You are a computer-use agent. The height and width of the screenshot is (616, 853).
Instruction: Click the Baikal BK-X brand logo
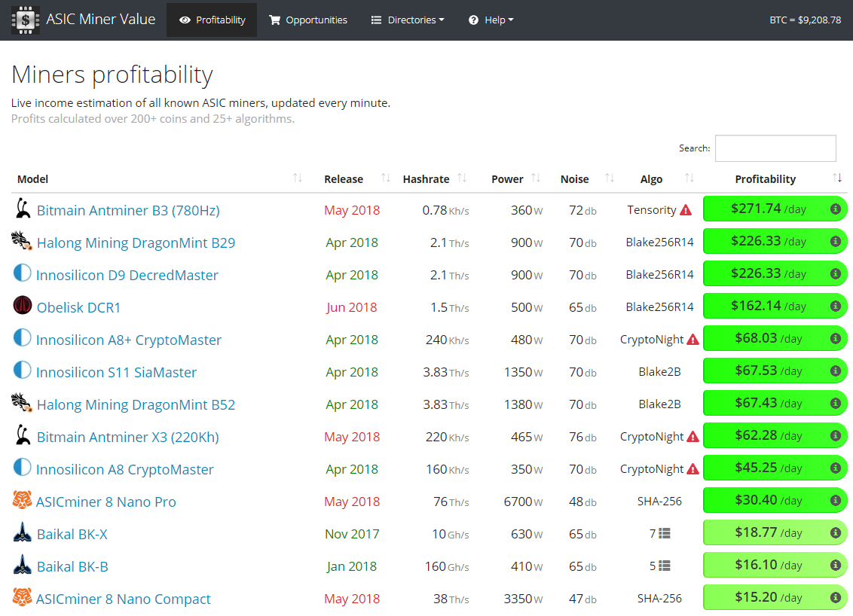pos(23,532)
